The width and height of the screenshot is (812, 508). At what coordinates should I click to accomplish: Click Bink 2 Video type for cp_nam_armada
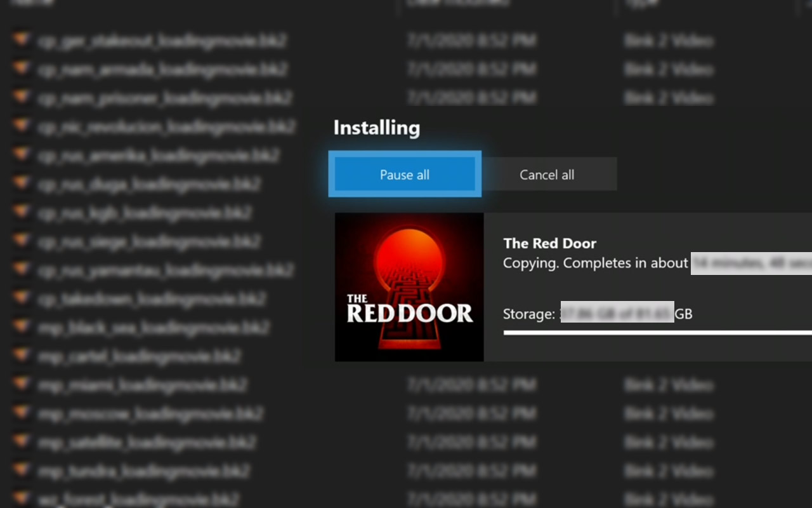click(669, 69)
